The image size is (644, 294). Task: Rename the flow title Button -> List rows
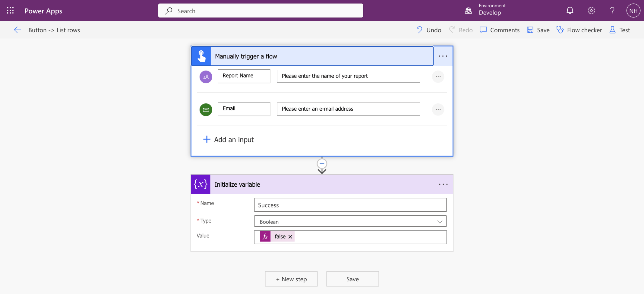click(54, 30)
